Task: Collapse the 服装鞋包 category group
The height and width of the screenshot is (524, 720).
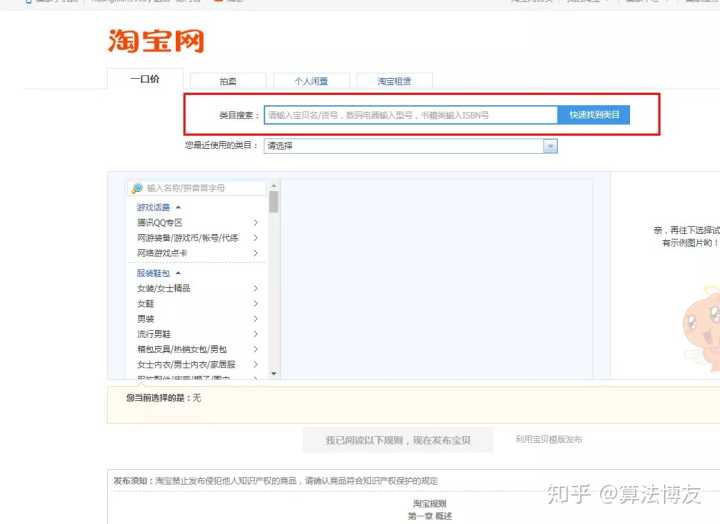Action: tap(178, 273)
